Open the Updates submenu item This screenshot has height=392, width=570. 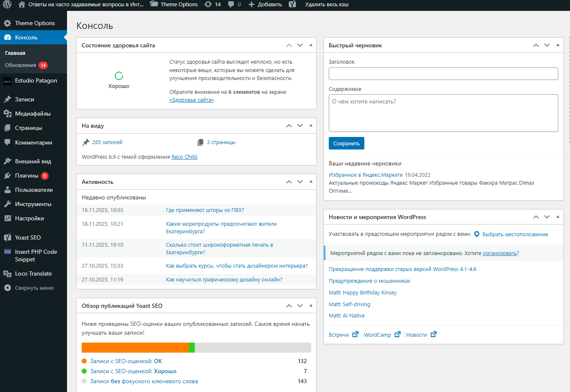pyautogui.click(x=21, y=65)
